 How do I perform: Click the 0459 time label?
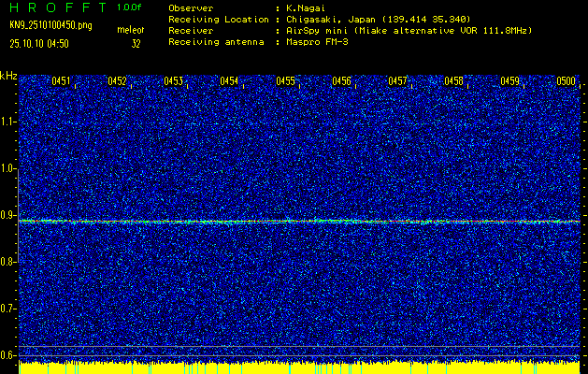coord(510,81)
